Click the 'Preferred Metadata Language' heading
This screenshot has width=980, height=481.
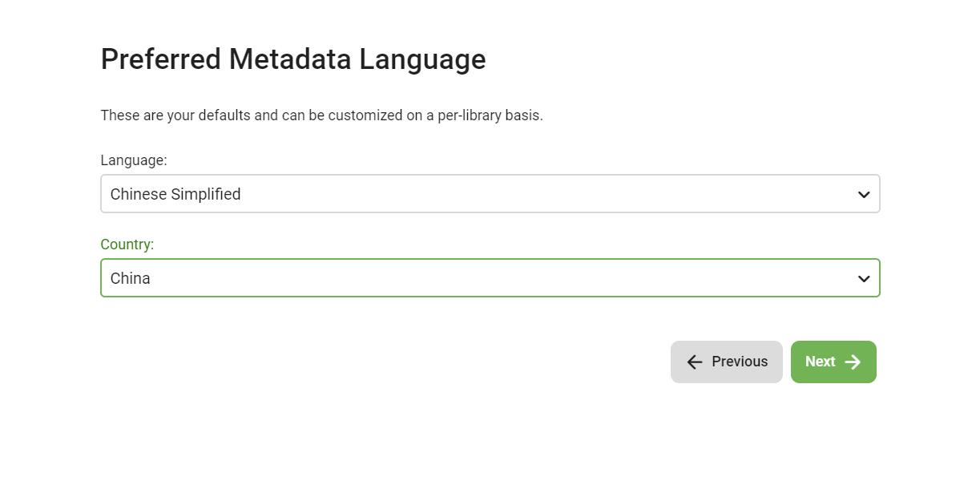293,59
